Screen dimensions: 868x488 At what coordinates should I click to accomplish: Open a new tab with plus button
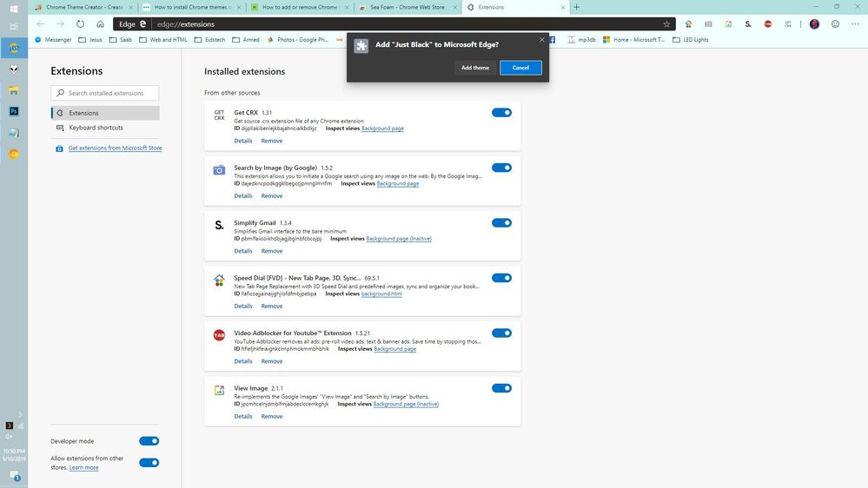[x=576, y=7]
